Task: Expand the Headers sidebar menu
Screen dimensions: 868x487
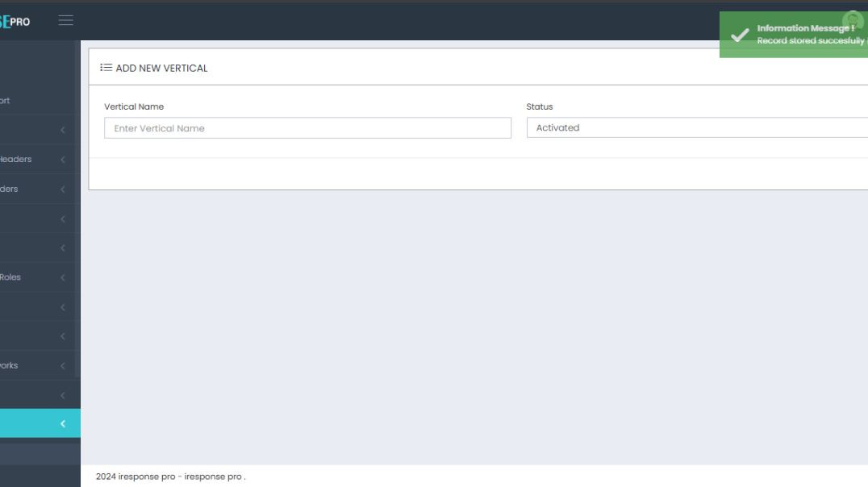Action: point(32,159)
